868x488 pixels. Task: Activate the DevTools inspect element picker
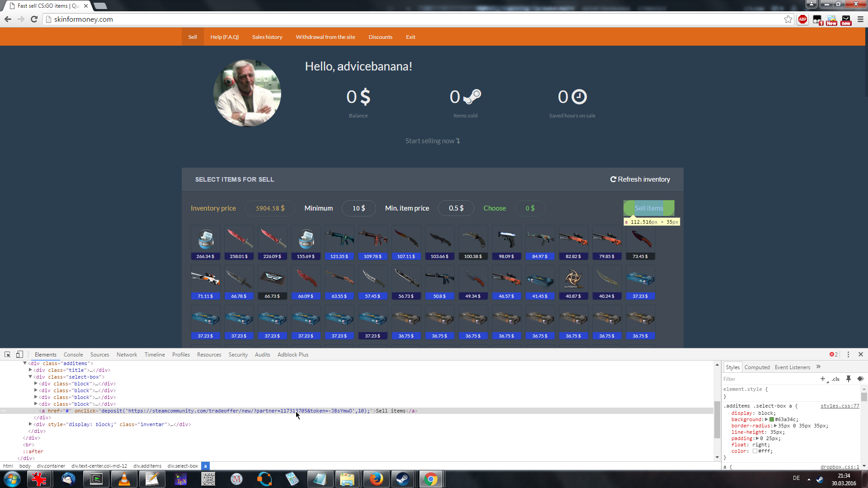pyautogui.click(x=8, y=355)
